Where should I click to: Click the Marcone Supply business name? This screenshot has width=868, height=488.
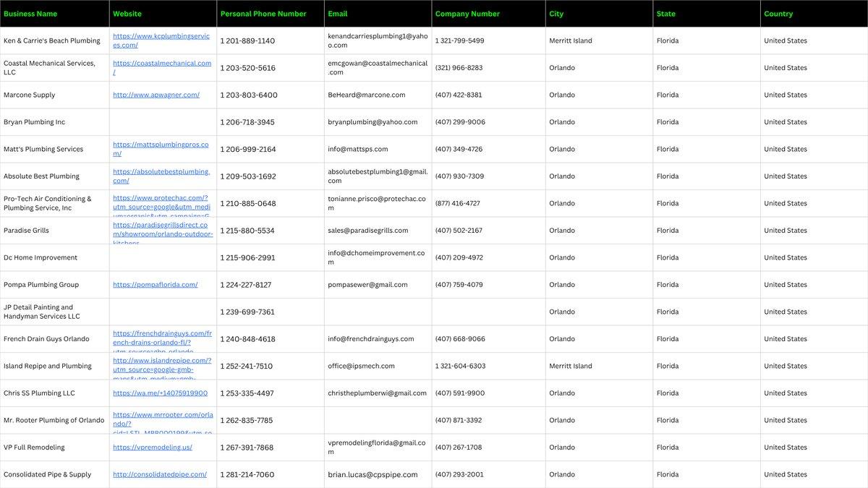29,95
